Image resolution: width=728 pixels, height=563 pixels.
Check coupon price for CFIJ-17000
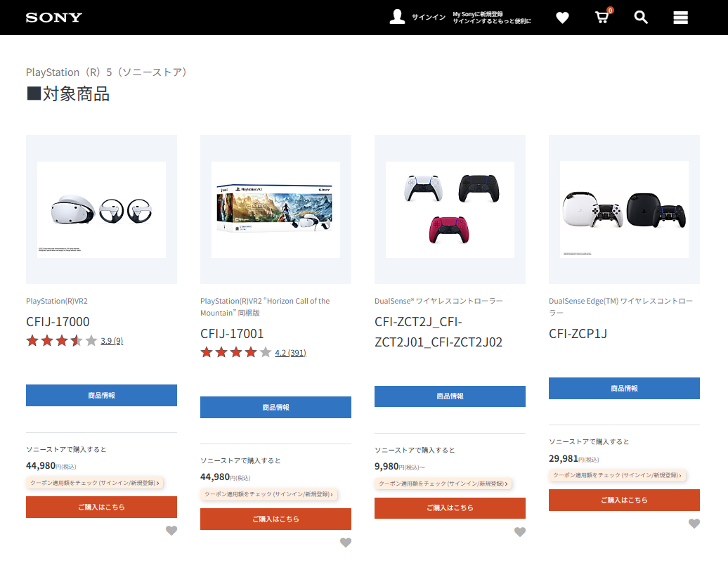coord(95,483)
